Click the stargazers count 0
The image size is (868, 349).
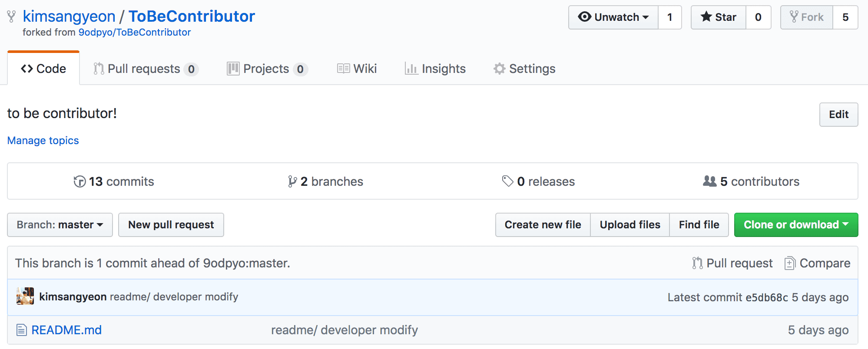[758, 17]
